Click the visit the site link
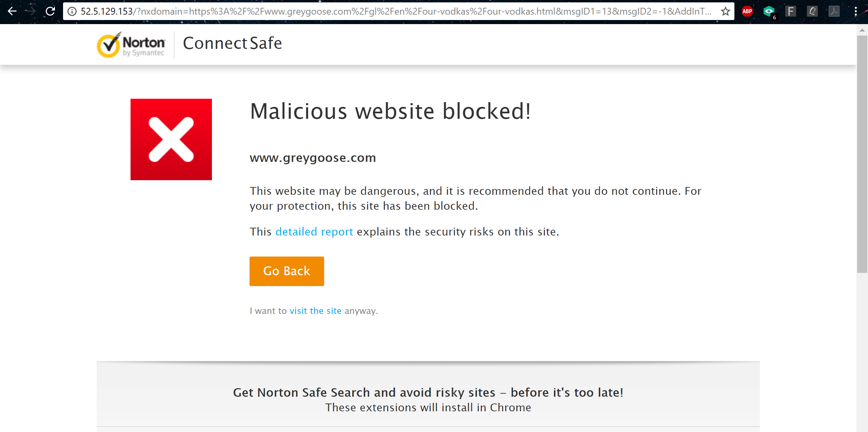The width and height of the screenshot is (868, 432). point(315,311)
